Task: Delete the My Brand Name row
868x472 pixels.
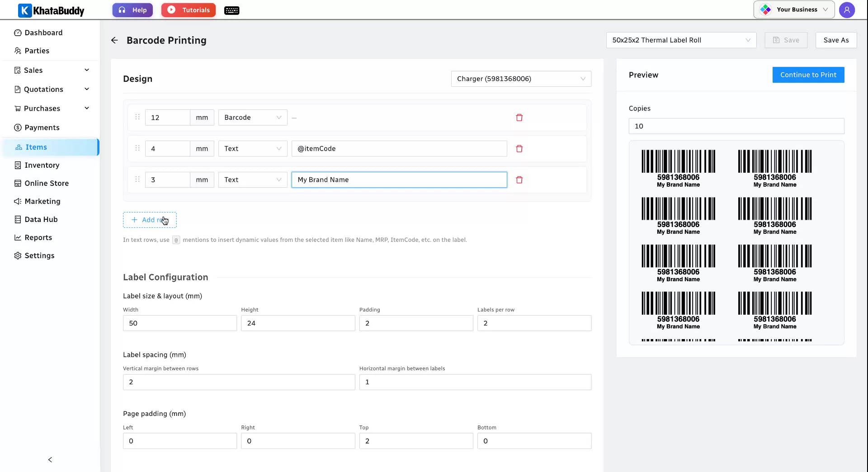Action: (519, 180)
